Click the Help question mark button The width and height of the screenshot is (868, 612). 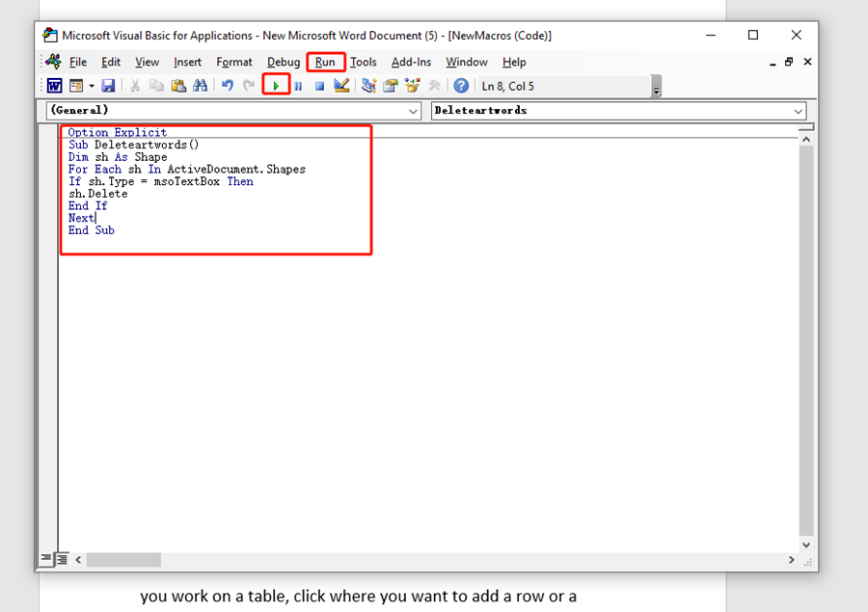(x=461, y=85)
